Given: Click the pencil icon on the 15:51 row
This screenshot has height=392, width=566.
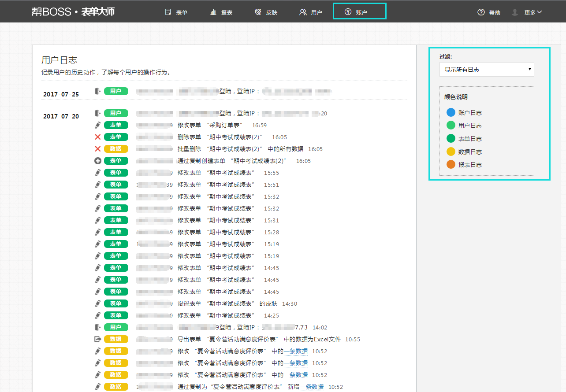Looking at the screenshot, I should pos(98,185).
